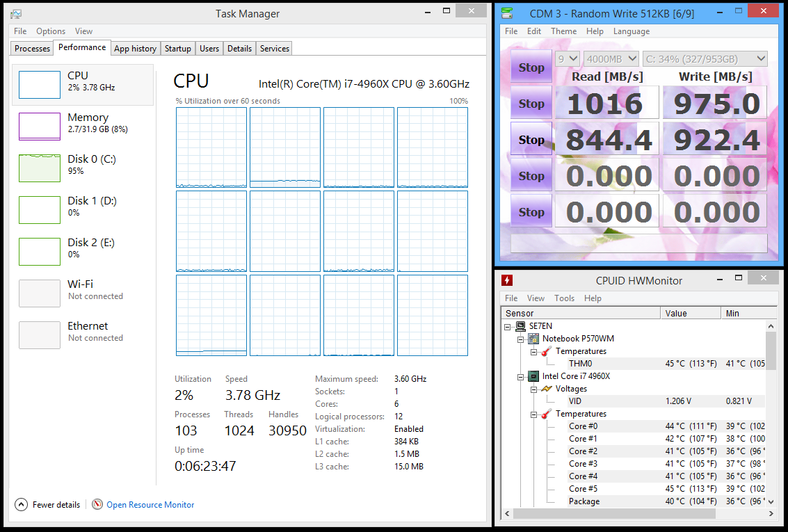Select the Memory mini graph thumbnail
Viewport: 788px width, 532px height.
(40, 127)
